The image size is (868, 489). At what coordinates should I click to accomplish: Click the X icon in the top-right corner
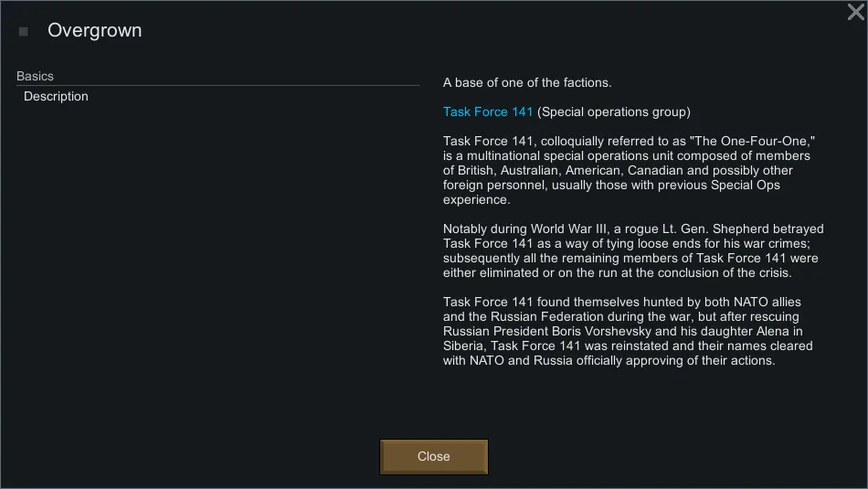pyautogui.click(x=855, y=12)
